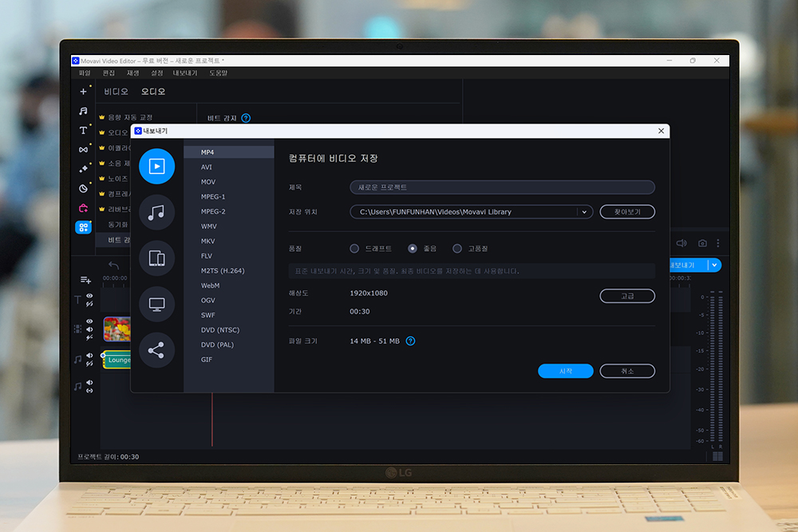
Task: Open the Effects sparkle icon
Action: [x=83, y=169]
